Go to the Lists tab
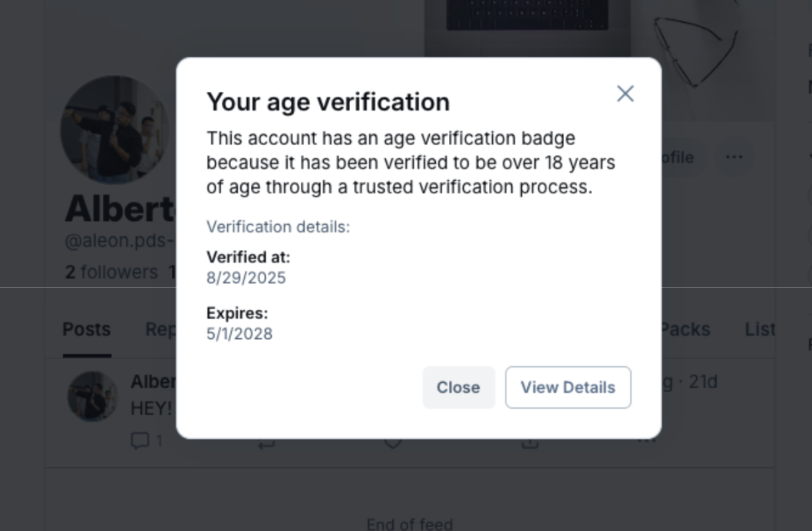The width and height of the screenshot is (812, 531). [x=760, y=329]
